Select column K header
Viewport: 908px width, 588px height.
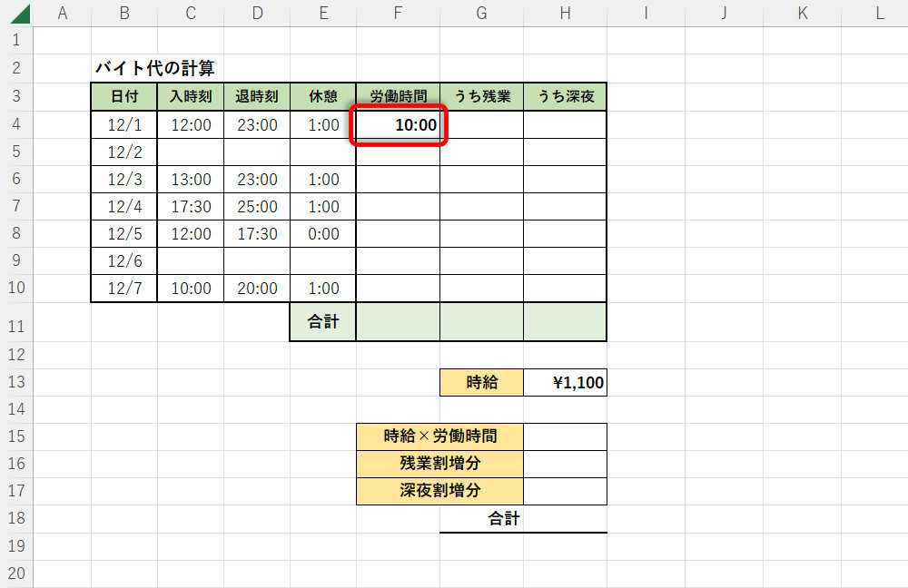[x=802, y=13]
